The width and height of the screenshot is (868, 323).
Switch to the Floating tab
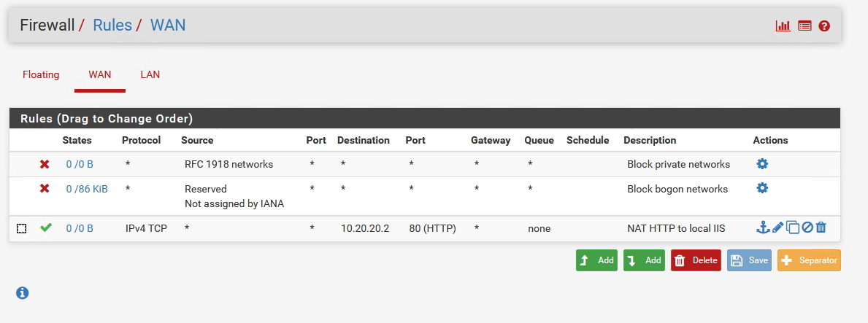pyautogui.click(x=41, y=74)
